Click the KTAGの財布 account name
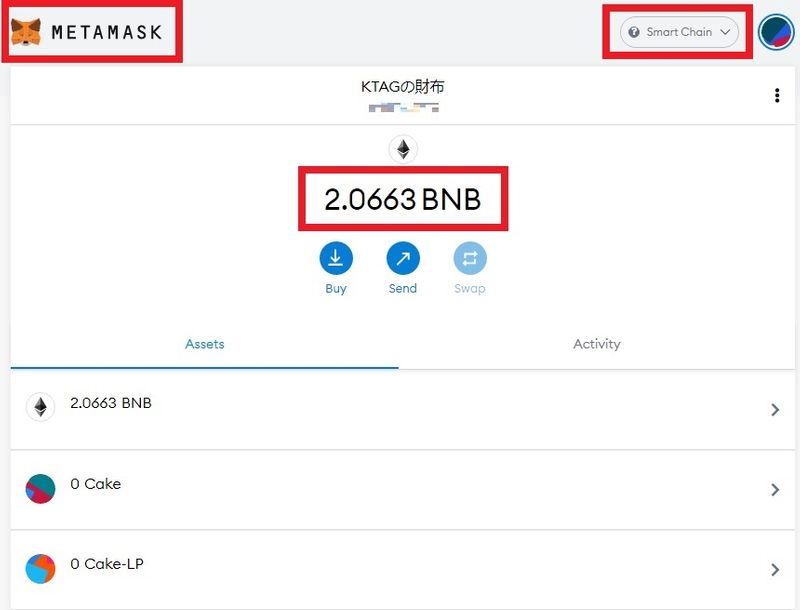This screenshot has width=800, height=610. pyautogui.click(x=403, y=87)
